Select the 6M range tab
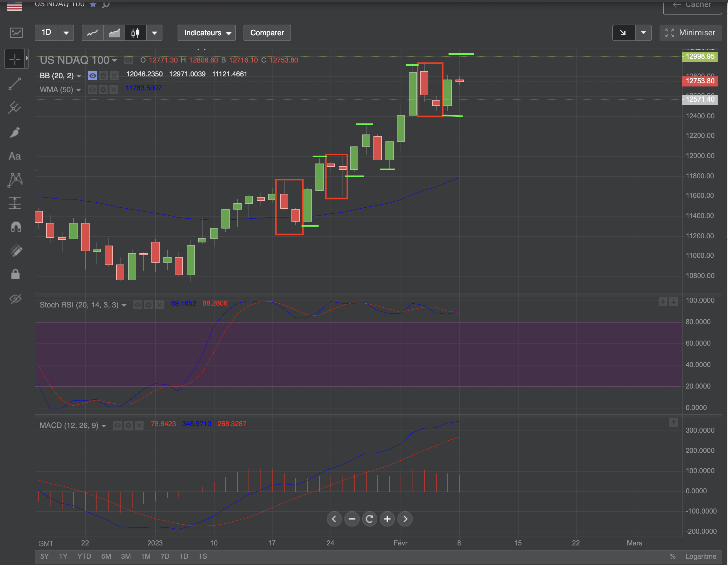Screen dimensions: 728x565 tap(106, 556)
